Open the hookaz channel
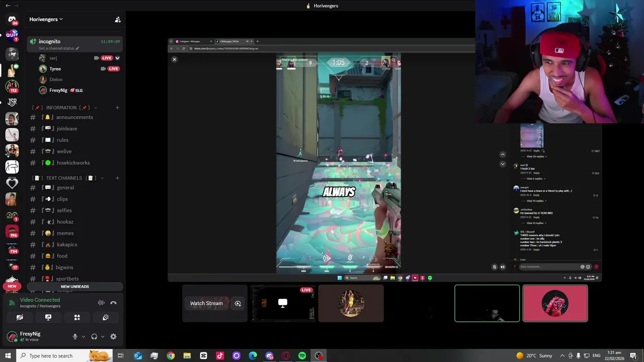Viewport: 644px width, 362px height. [74, 222]
